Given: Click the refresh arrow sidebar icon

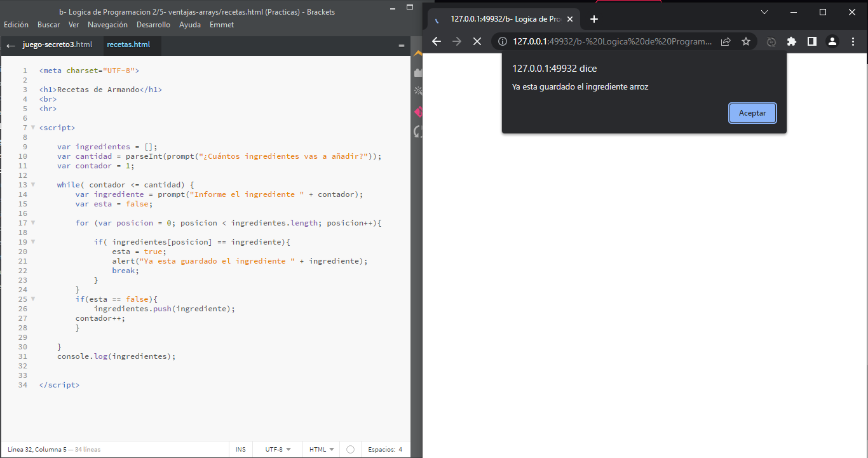Looking at the screenshot, I should 417,131.
